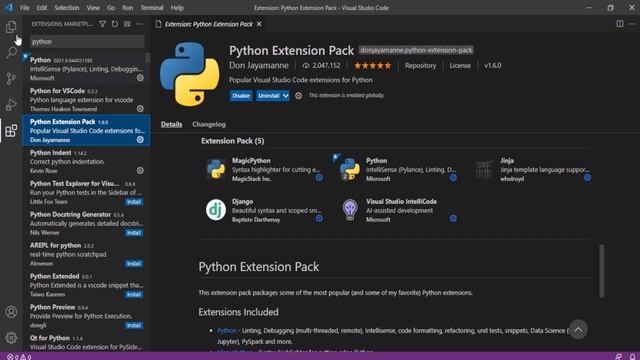Click errors and warnings status indicator

[19, 357]
